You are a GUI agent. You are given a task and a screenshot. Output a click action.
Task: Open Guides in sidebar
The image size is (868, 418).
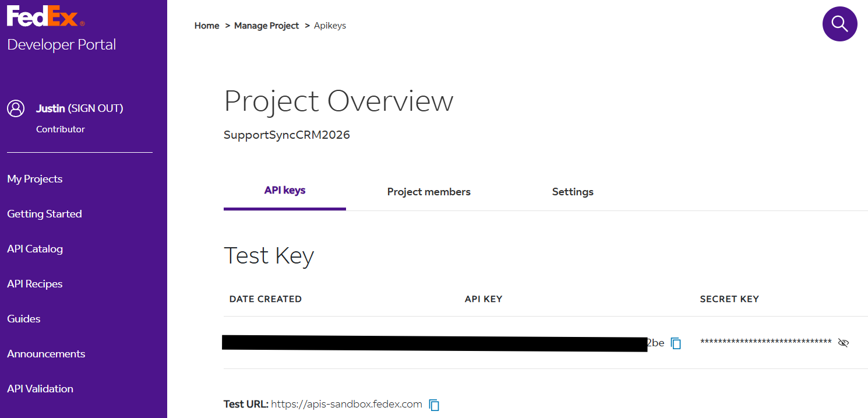click(24, 319)
